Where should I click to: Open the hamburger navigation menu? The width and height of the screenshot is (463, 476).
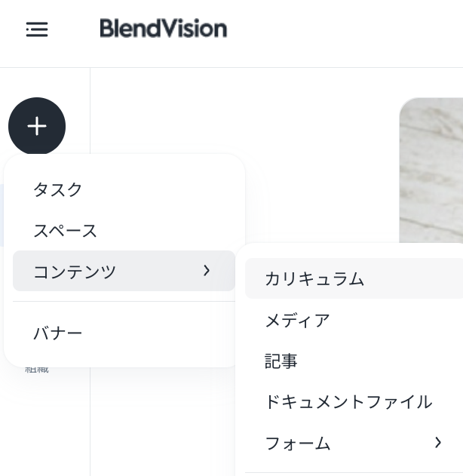pyautogui.click(x=36, y=29)
